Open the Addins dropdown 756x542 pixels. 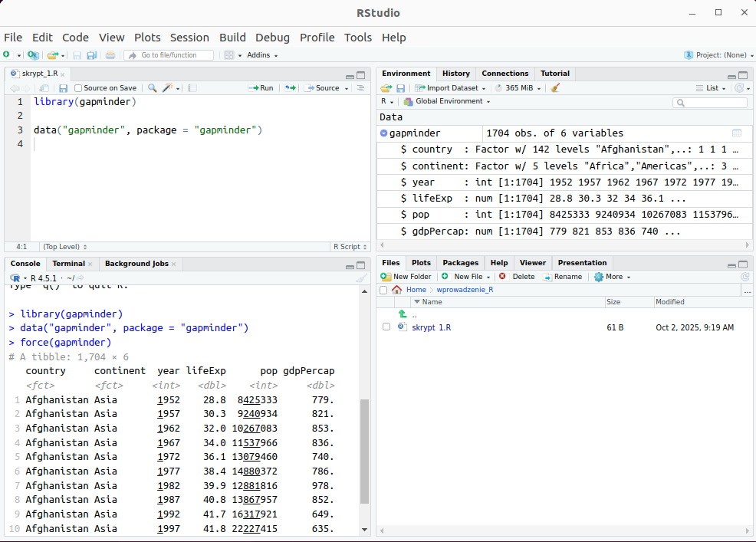tap(262, 55)
